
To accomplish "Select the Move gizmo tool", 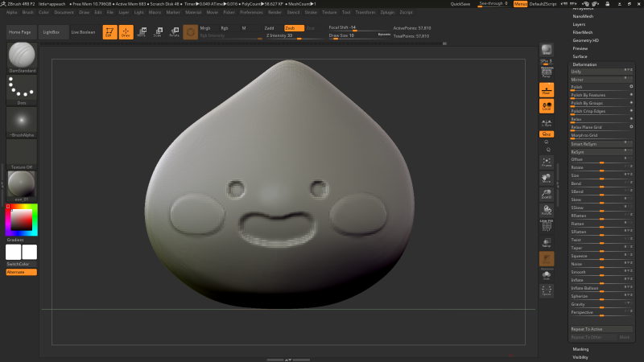I will click(x=142, y=32).
